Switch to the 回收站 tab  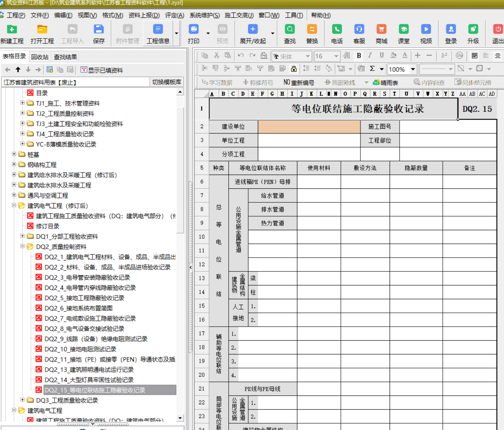click(40, 57)
